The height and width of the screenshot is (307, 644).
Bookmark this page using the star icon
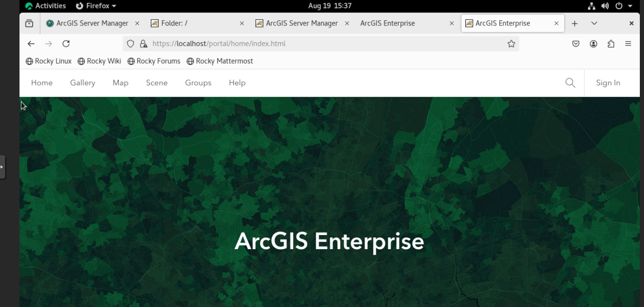(x=511, y=44)
